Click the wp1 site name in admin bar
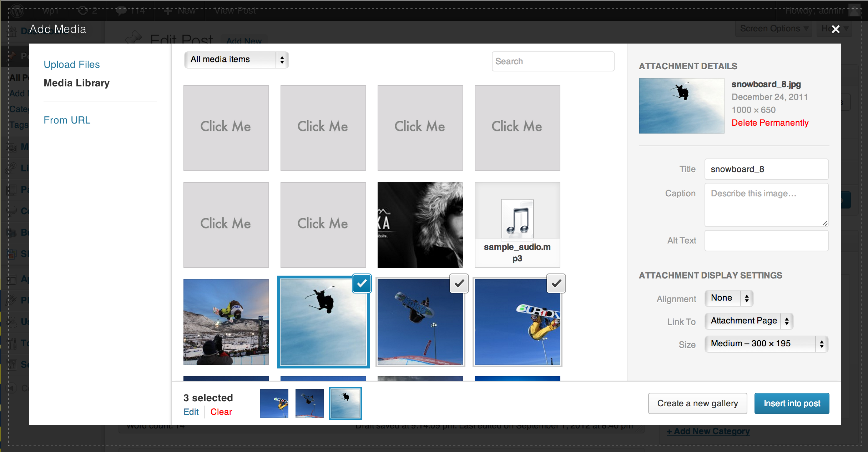The width and height of the screenshot is (868, 452). (x=50, y=11)
